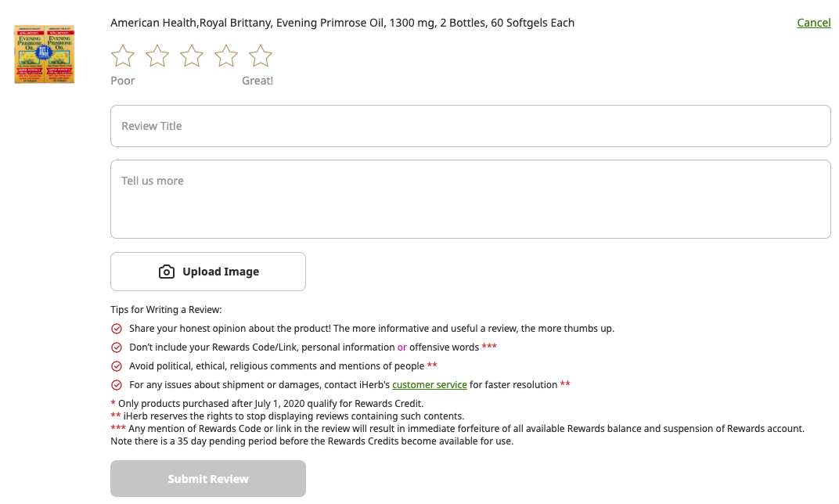Give a four-star rating
Screen dimensions: 839x504
click(x=226, y=56)
